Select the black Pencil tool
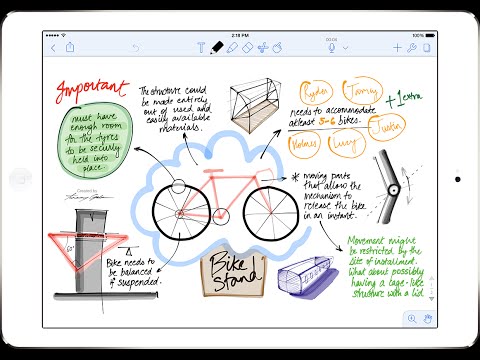 (217, 48)
